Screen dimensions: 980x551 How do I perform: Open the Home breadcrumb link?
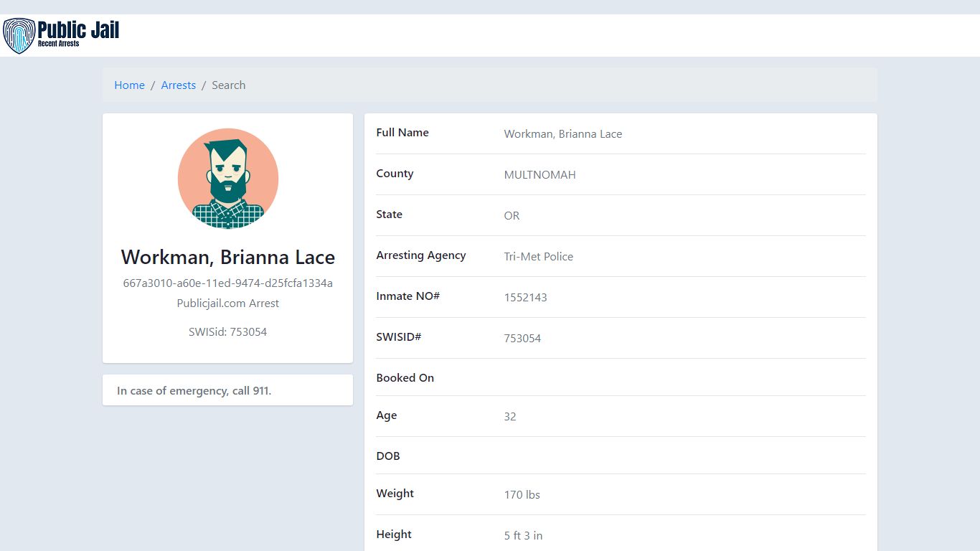129,85
